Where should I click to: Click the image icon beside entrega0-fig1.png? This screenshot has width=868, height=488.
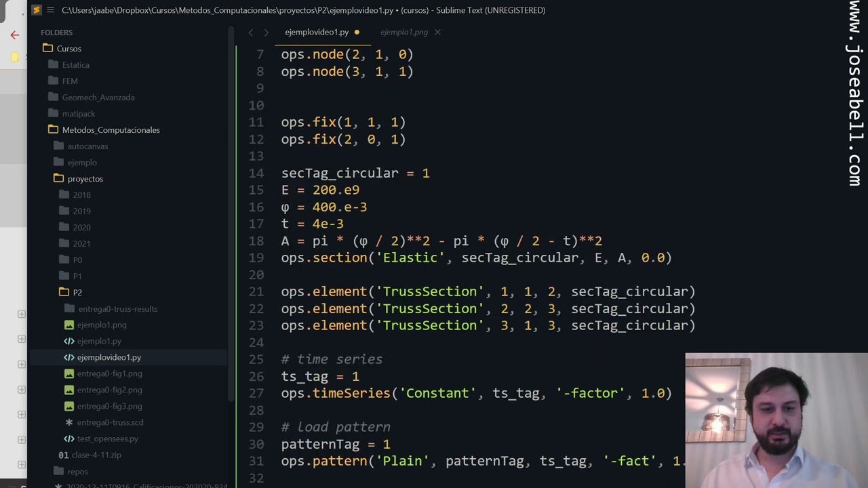coord(68,374)
